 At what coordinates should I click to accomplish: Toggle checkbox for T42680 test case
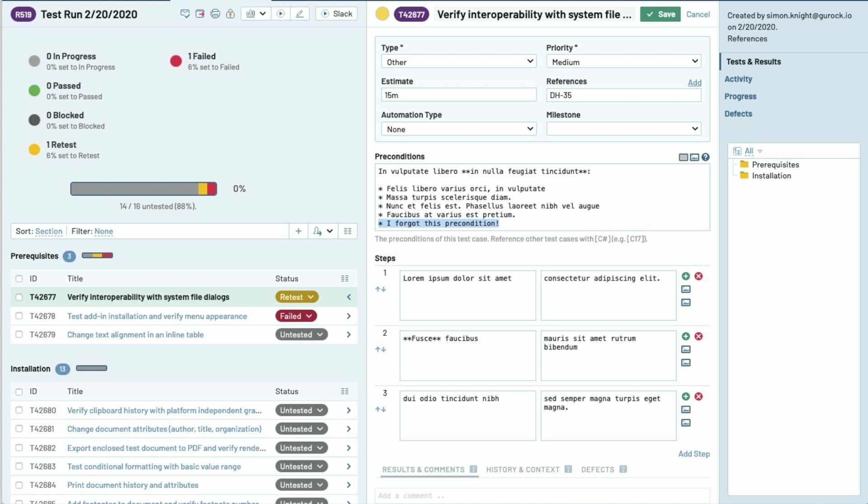pos(19,410)
